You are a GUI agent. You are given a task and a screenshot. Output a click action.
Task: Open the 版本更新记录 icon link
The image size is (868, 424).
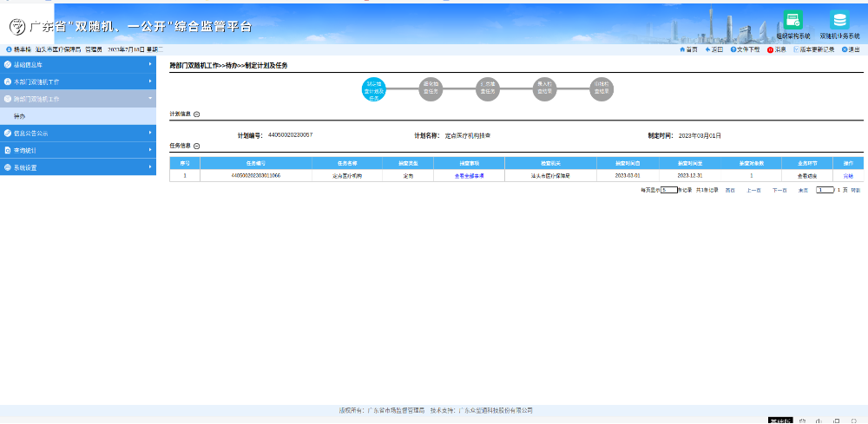(796, 49)
